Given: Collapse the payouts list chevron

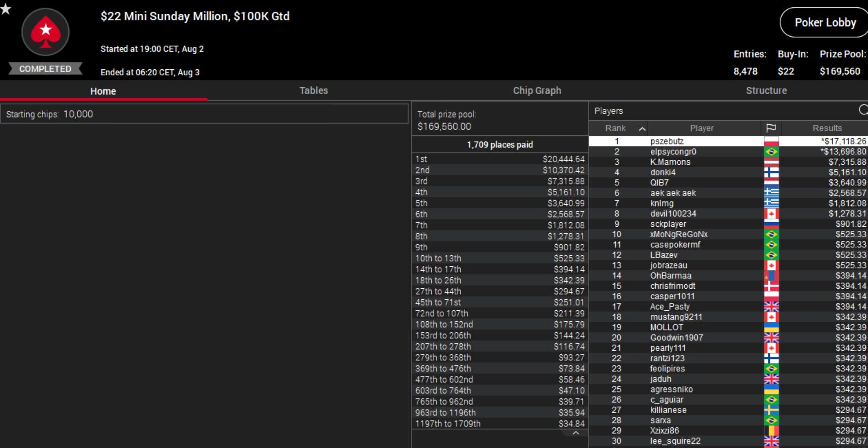Looking at the screenshot, I should pyautogui.click(x=575, y=433).
